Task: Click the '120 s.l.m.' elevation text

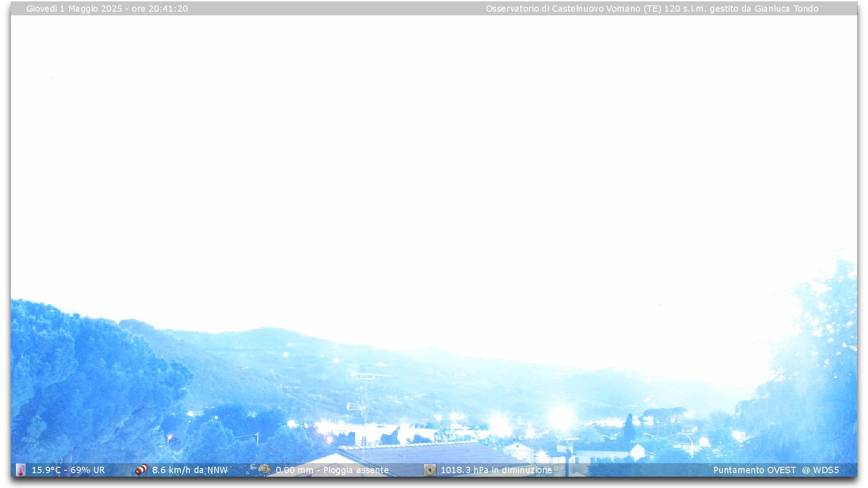Action: tap(685, 9)
